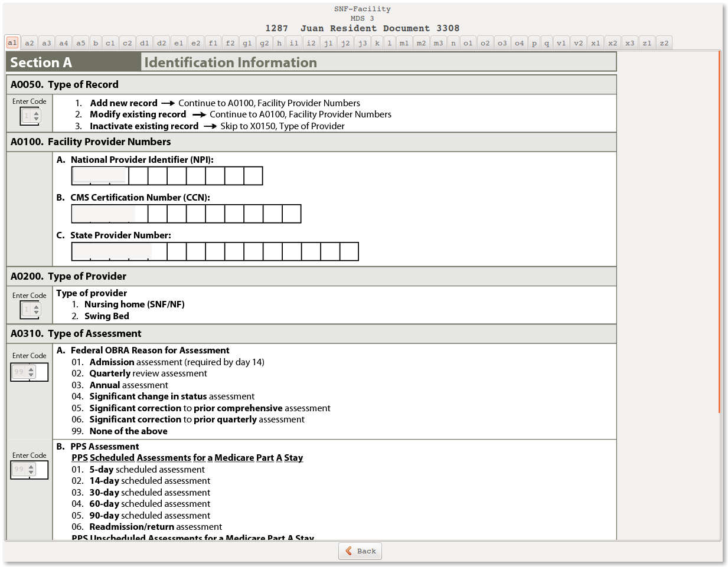The image size is (728, 567).
Task: Open the z2 tab
Action: (664, 43)
